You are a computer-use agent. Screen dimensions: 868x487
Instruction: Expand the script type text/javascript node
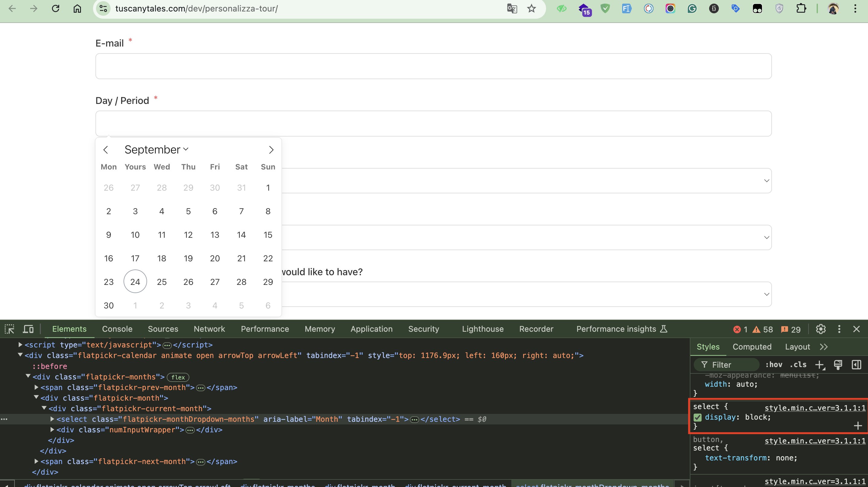[x=20, y=344]
